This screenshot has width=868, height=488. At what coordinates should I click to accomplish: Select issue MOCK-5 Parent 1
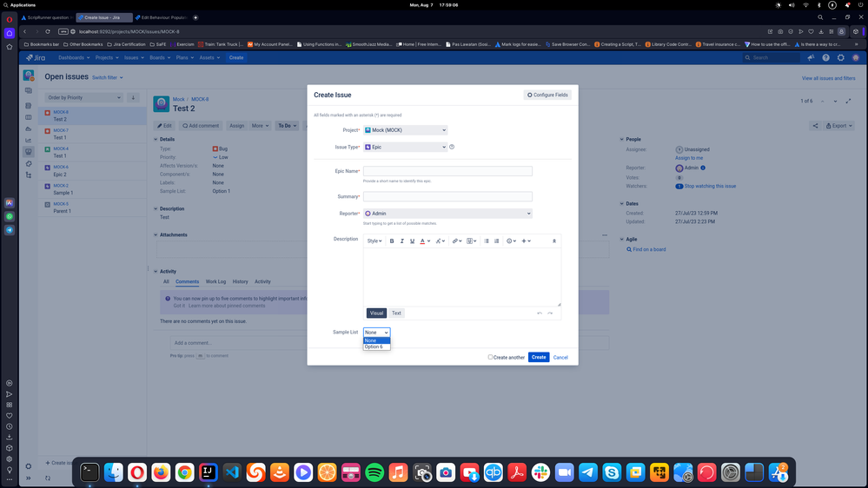[x=92, y=208]
